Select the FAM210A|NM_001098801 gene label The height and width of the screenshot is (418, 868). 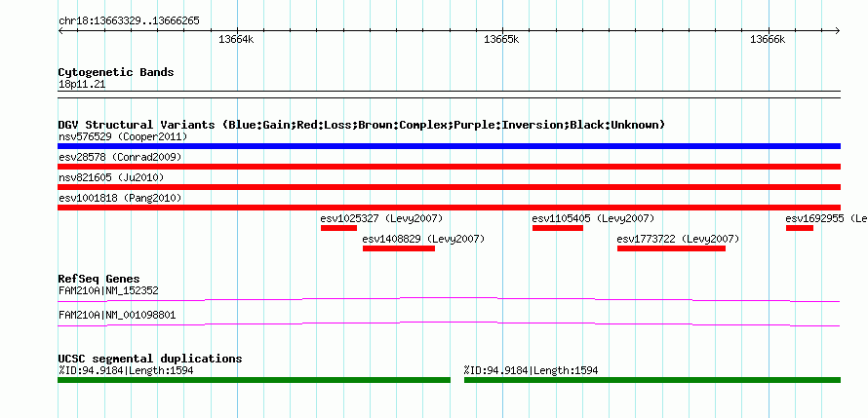117,315
